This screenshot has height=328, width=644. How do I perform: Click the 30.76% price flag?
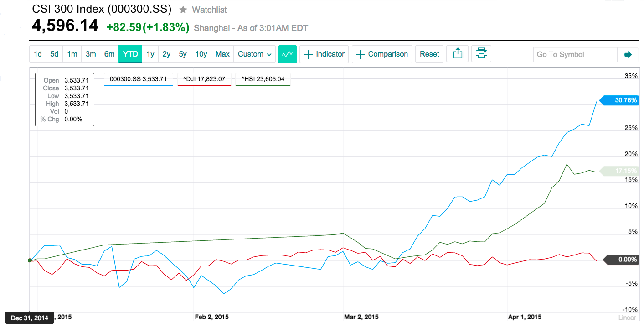click(x=620, y=100)
